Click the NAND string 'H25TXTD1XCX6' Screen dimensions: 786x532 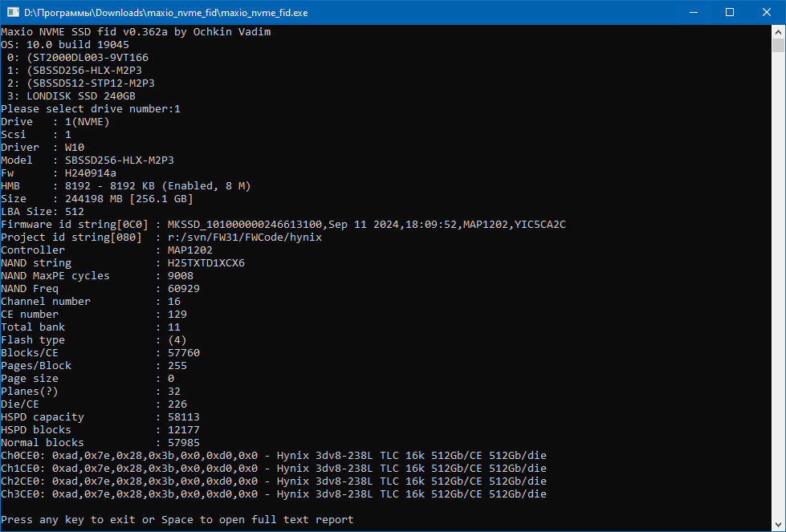pos(206,263)
